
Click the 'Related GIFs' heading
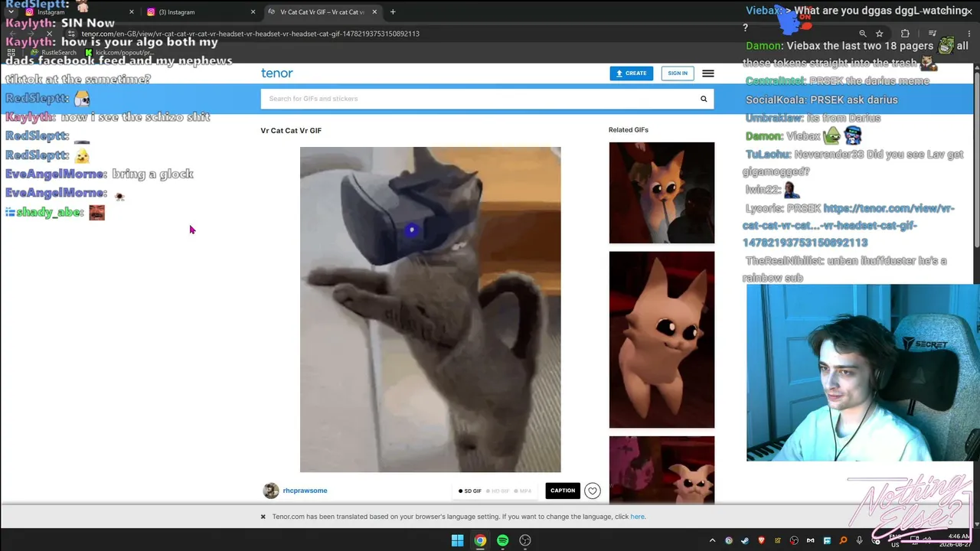click(x=629, y=130)
